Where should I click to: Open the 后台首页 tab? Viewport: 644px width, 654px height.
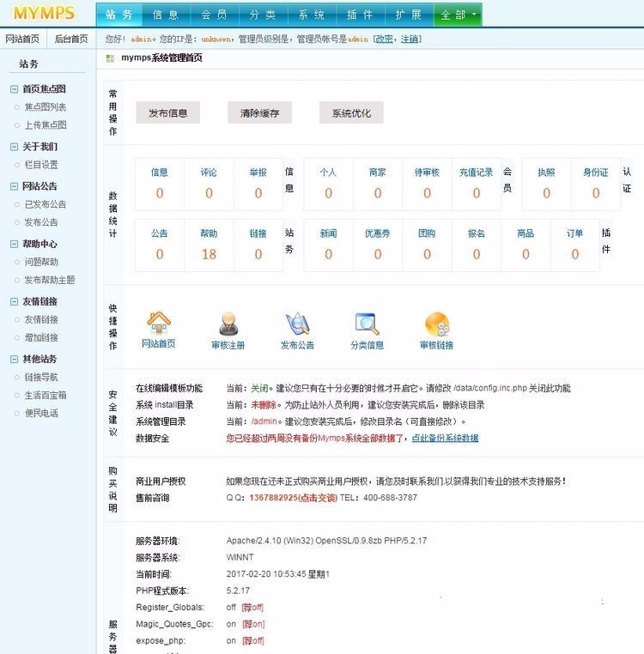coord(71,39)
